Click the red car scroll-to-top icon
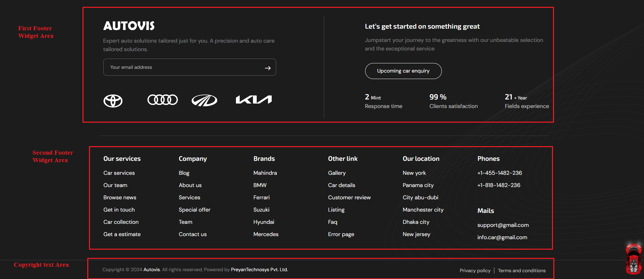This screenshot has height=279, width=644. pyautogui.click(x=634, y=259)
